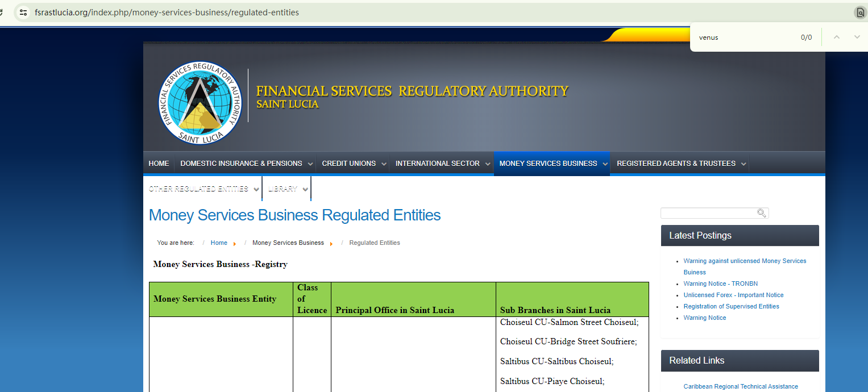The width and height of the screenshot is (868, 392).
Task: Click the orange arrow after Home breadcrumb
Action: point(235,244)
